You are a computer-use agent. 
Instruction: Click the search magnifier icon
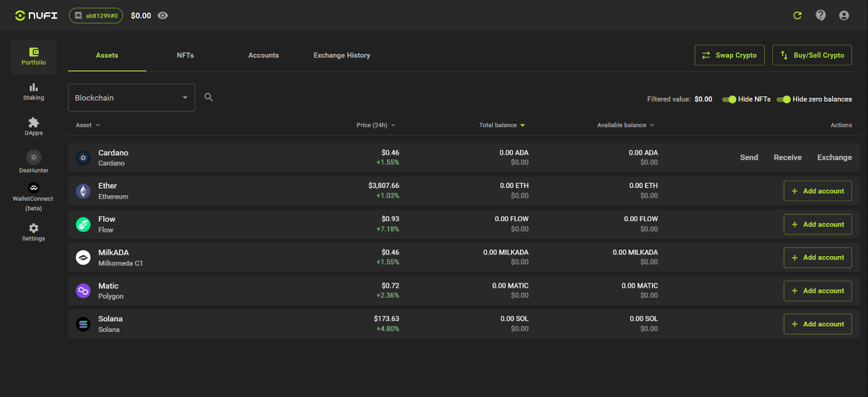(x=208, y=97)
